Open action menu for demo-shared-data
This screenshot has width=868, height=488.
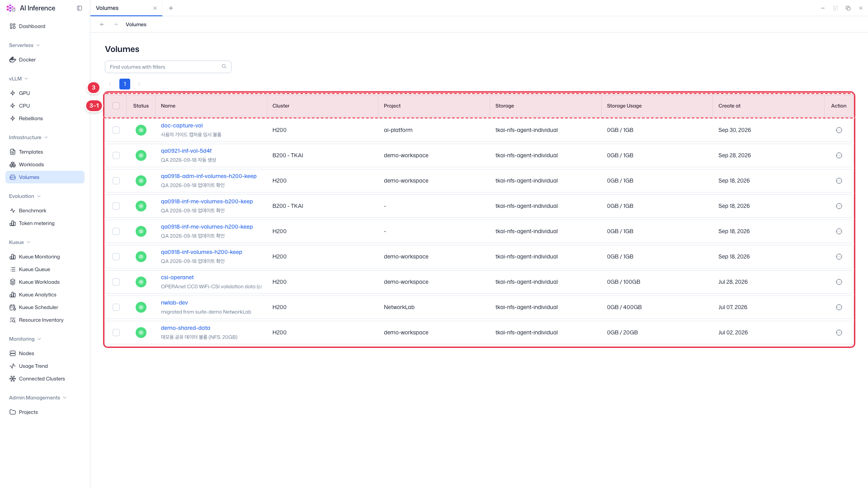[x=839, y=333]
